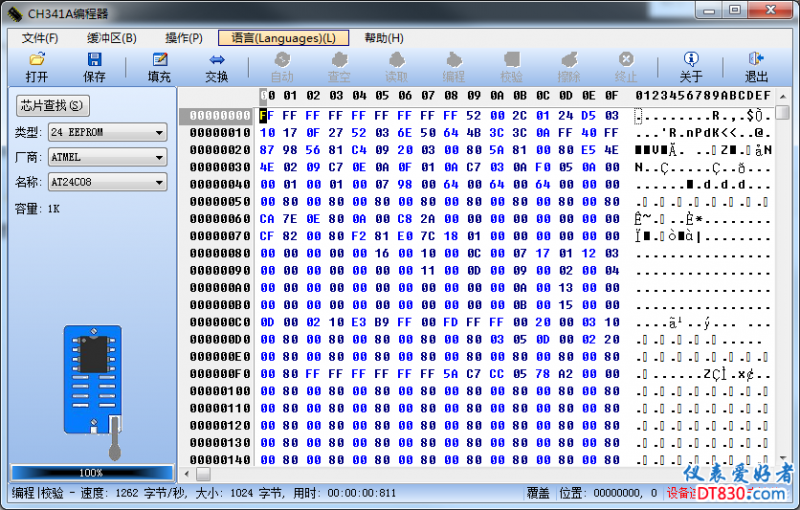The width and height of the screenshot is (800, 510).
Task: Click the 擦除 (Erase) chip icon
Action: [569, 67]
